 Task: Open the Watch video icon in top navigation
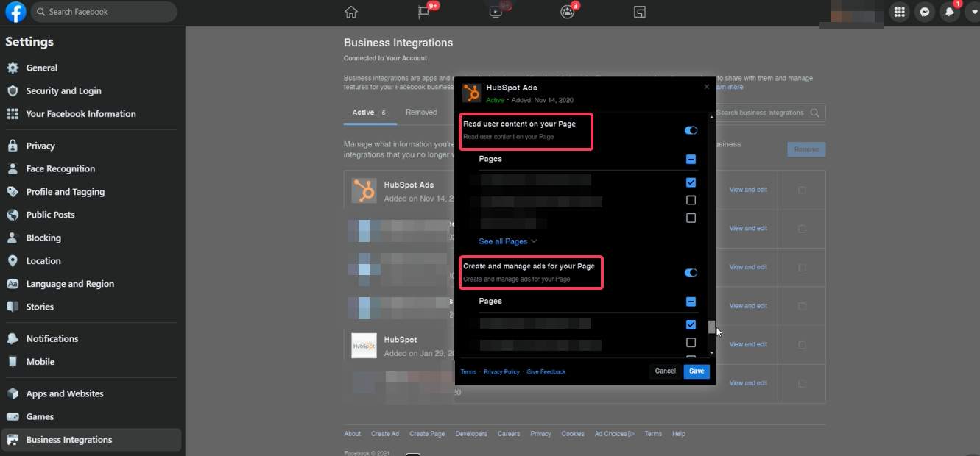click(x=496, y=12)
